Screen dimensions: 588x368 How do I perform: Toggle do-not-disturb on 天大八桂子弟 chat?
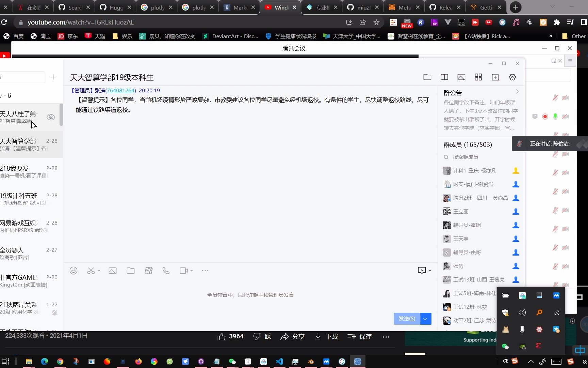[51, 117]
